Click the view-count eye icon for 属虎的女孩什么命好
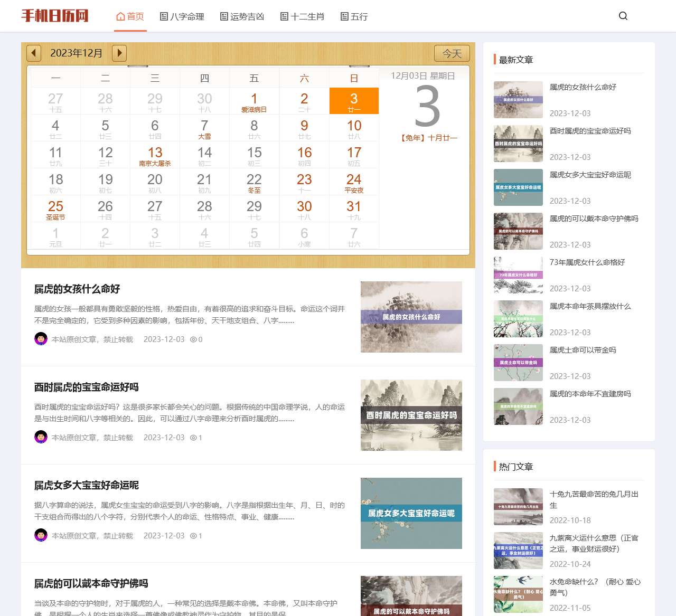Image resolution: width=676 pixels, height=616 pixels. pyautogui.click(x=193, y=339)
